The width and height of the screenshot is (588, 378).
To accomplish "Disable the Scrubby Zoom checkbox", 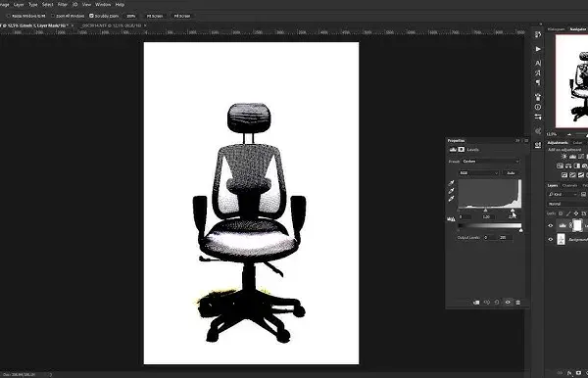I will click(x=91, y=16).
